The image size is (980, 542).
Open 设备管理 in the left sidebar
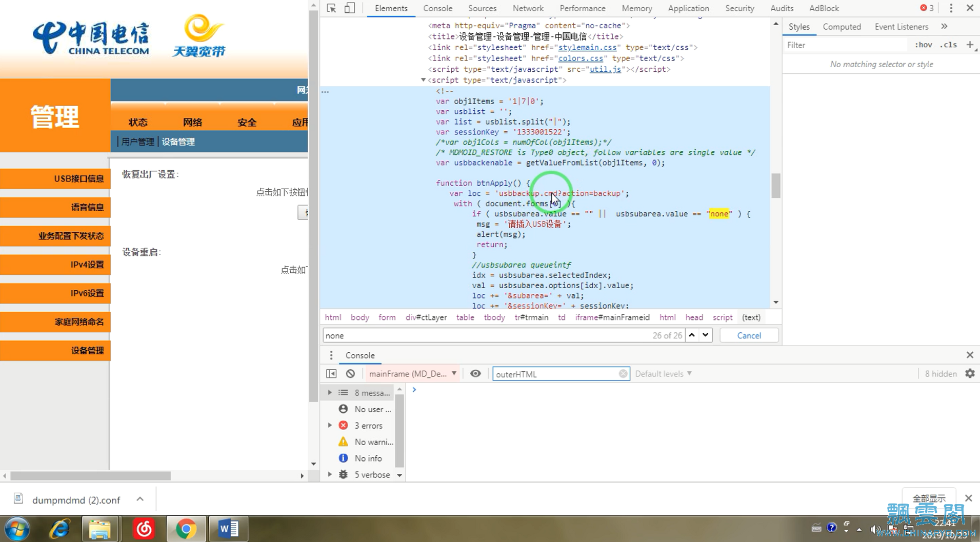click(x=55, y=351)
